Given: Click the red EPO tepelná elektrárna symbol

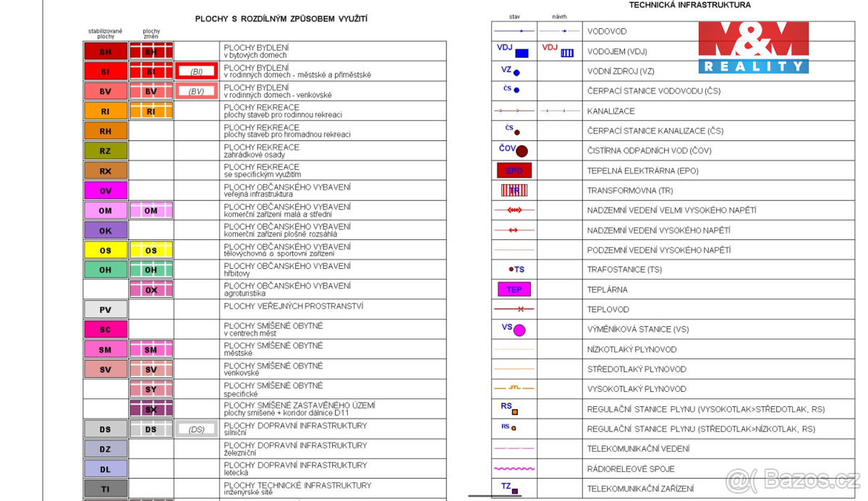Looking at the screenshot, I should [514, 171].
